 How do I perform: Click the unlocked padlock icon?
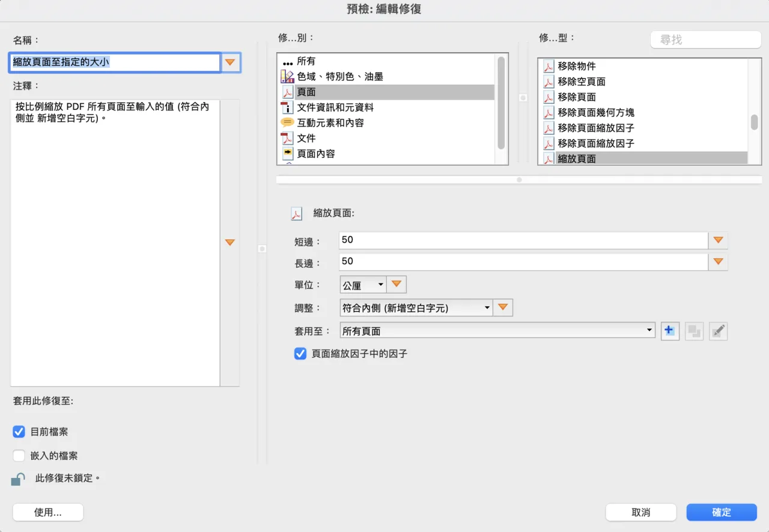click(18, 479)
